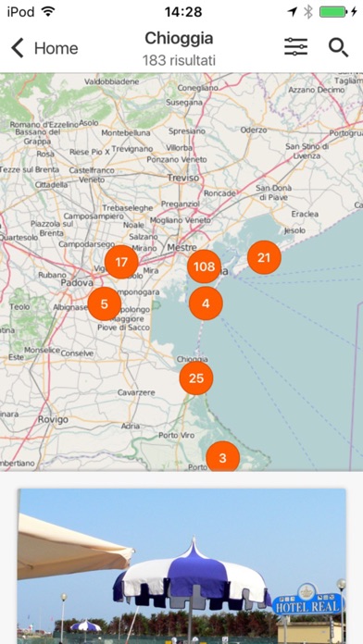Open the 25 cluster marker at Chioggia
This screenshot has height=644, width=363.
(196, 378)
